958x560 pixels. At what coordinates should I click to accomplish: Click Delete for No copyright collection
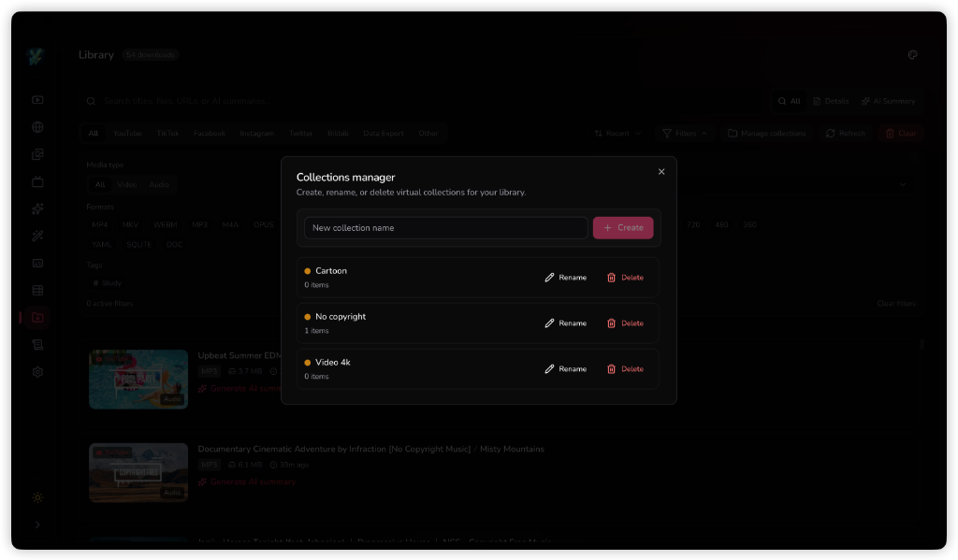(x=625, y=323)
